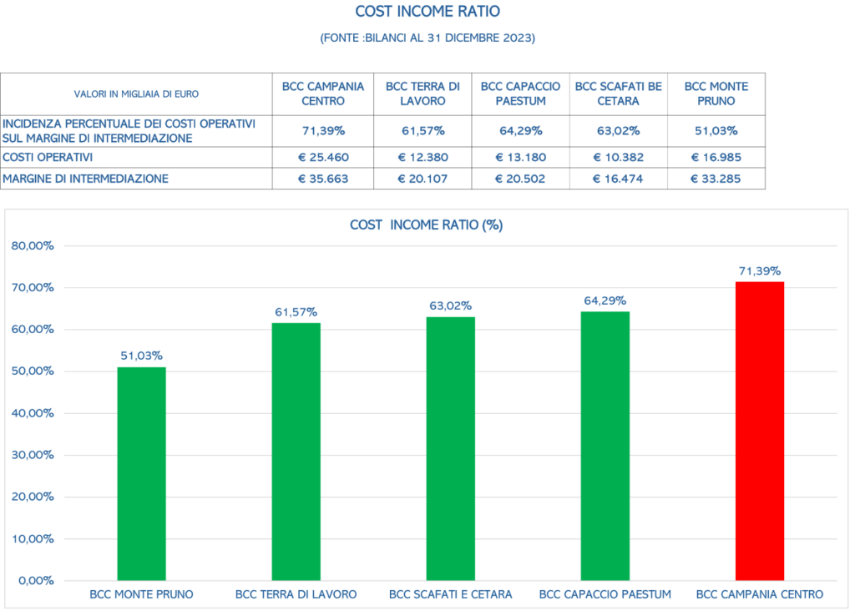The width and height of the screenshot is (855, 616).
Task: Select the 60,00% y-axis label
Action: tap(33, 329)
